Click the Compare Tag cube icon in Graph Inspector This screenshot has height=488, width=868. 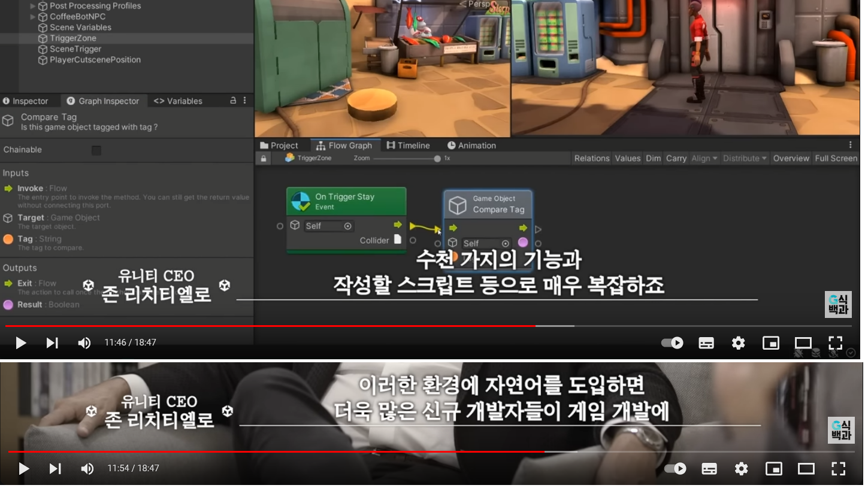(x=8, y=120)
